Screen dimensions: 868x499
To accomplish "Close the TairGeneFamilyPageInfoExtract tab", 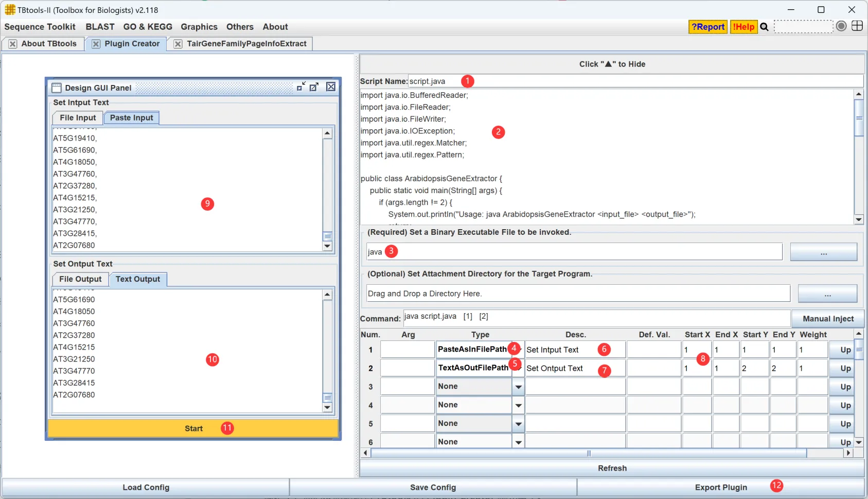I will [x=178, y=44].
